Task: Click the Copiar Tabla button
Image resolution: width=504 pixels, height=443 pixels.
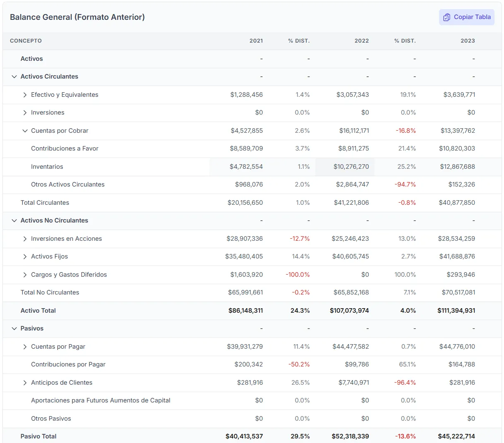Action: click(x=467, y=17)
